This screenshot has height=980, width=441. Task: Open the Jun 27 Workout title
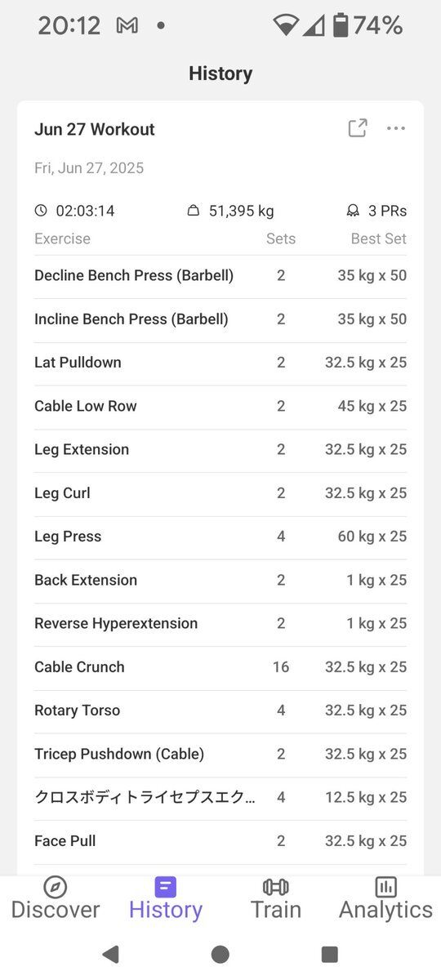[x=95, y=129]
